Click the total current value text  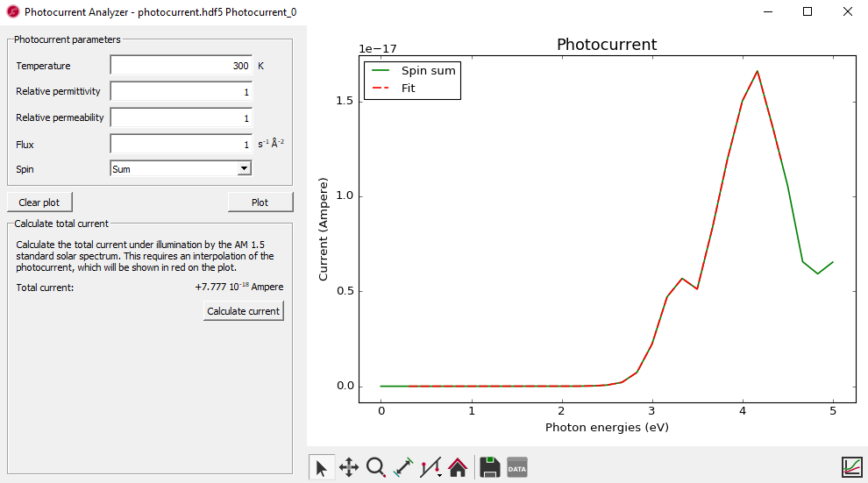(239, 287)
